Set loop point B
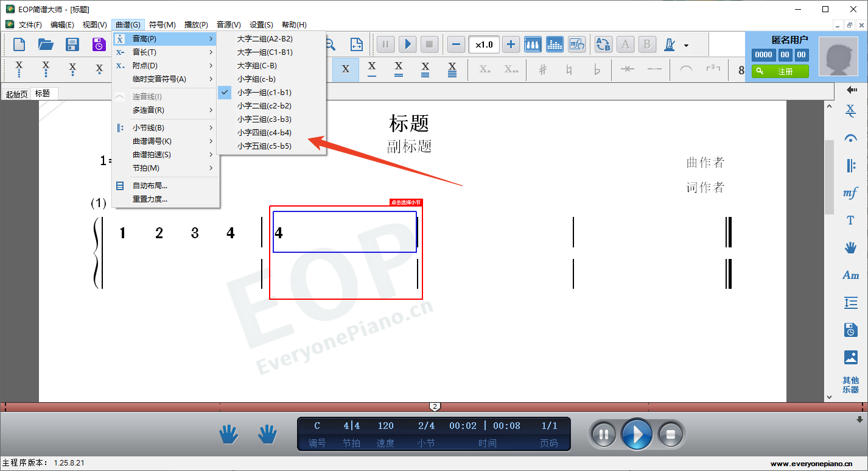 coord(647,44)
